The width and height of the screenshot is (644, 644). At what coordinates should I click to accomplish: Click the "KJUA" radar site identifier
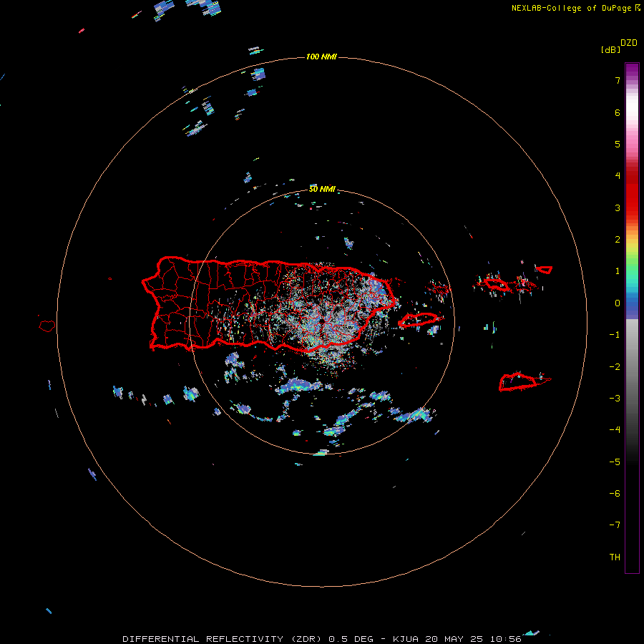[406, 639]
